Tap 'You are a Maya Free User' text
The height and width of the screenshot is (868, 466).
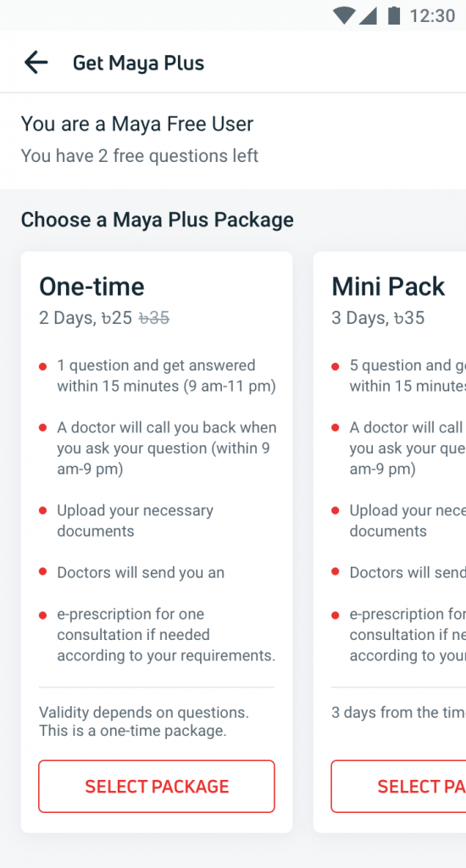[137, 124]
